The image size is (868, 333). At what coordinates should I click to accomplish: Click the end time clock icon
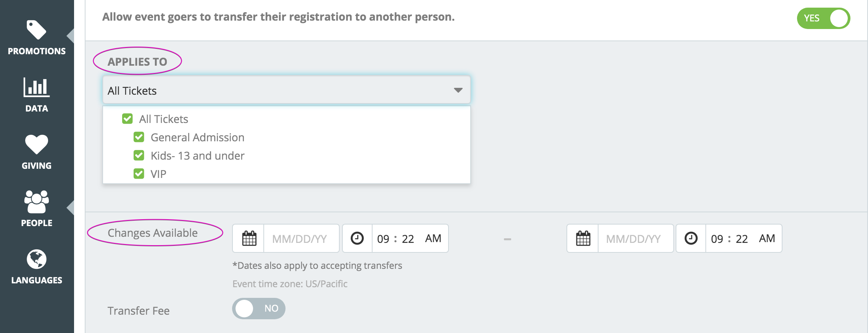point(691,239)
